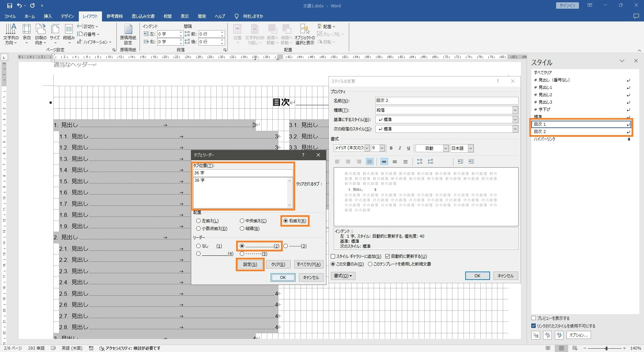Viewport: 644px width, 352px height.
Task: Click タブ位置 input field showing 36 字
Action: (x=243, y=173)
